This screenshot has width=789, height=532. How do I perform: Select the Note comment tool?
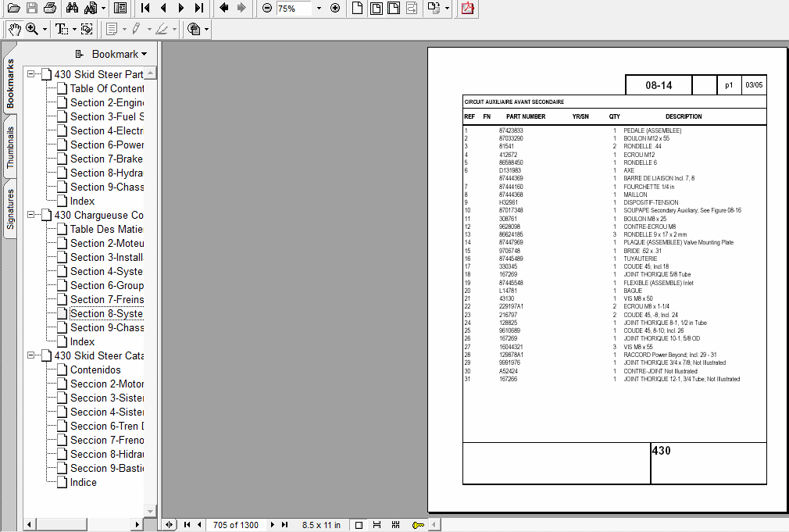[x=112, y=29]
